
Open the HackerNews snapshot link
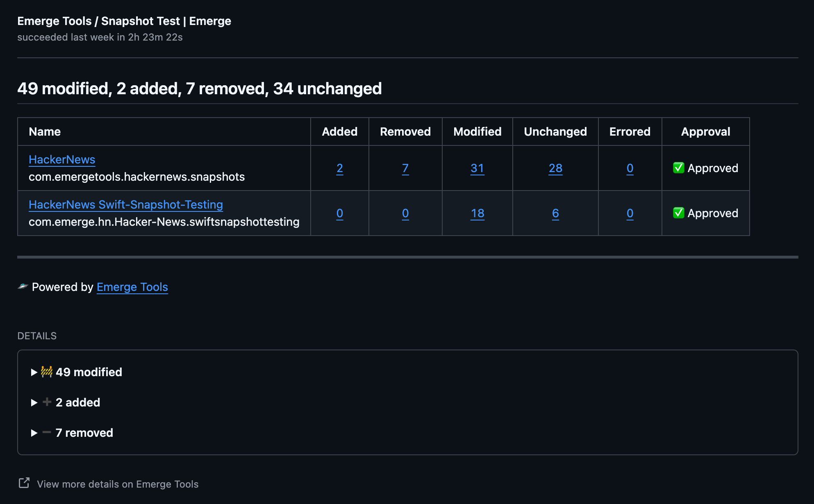62,160
